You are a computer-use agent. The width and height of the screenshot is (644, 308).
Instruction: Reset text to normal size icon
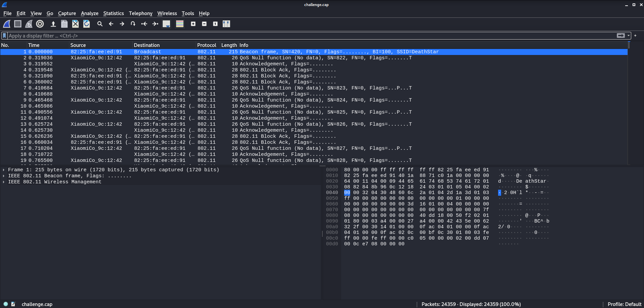tap(215, 24)
